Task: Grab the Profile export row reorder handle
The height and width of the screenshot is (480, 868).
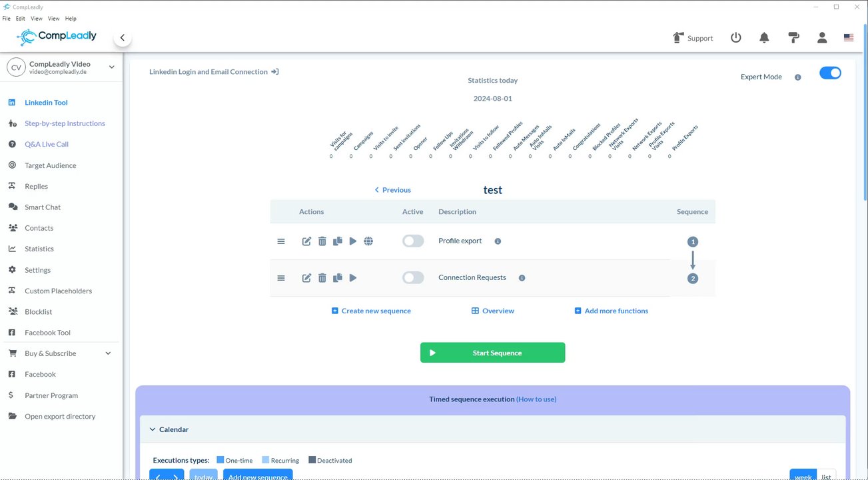Action: point(281,241)
